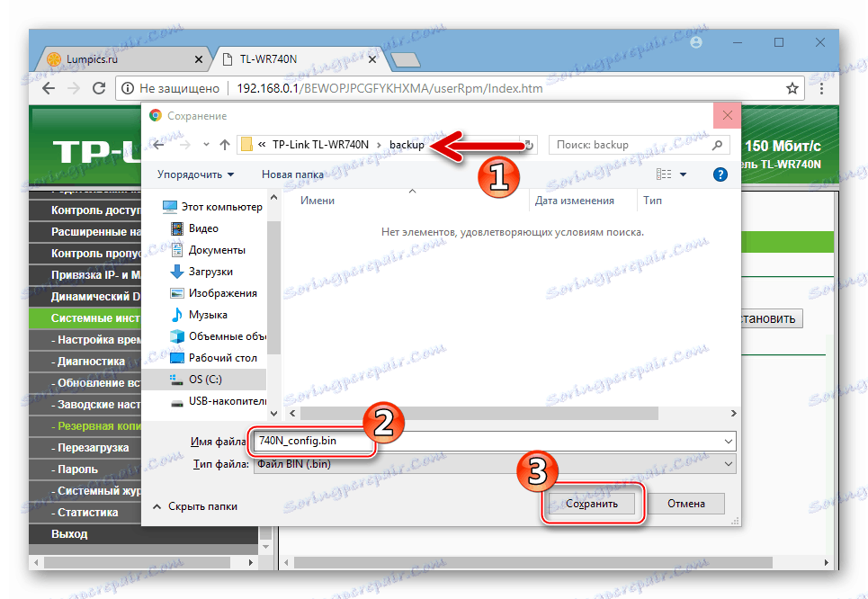Click the Chrome back arrow

coord(49,88)
